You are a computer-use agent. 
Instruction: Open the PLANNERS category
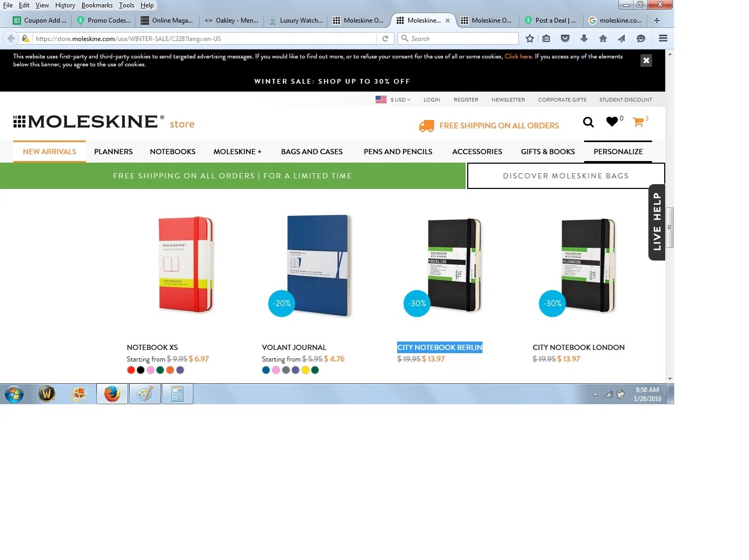coord(113,152)
